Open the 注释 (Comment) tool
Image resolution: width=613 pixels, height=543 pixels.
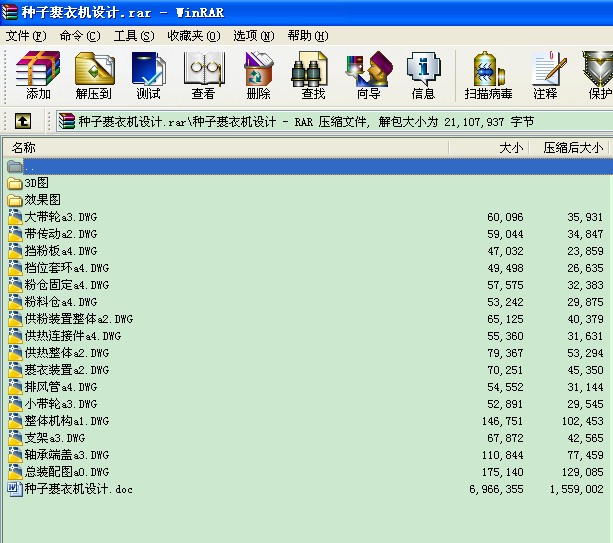545,75
